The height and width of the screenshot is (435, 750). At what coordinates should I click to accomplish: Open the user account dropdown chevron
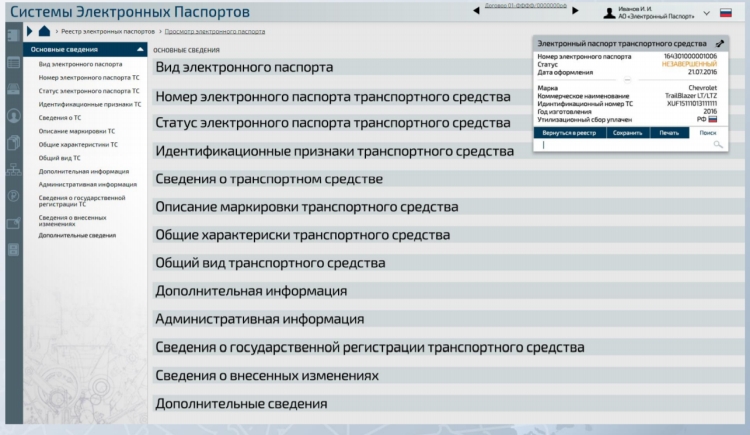(706, 13)
